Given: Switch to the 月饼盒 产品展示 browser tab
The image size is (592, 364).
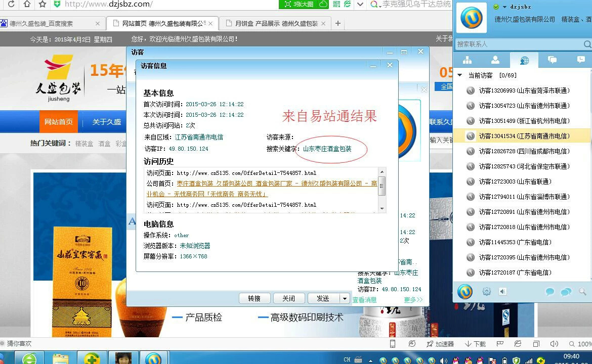Looking at the screenshot, I should point(276,23).
